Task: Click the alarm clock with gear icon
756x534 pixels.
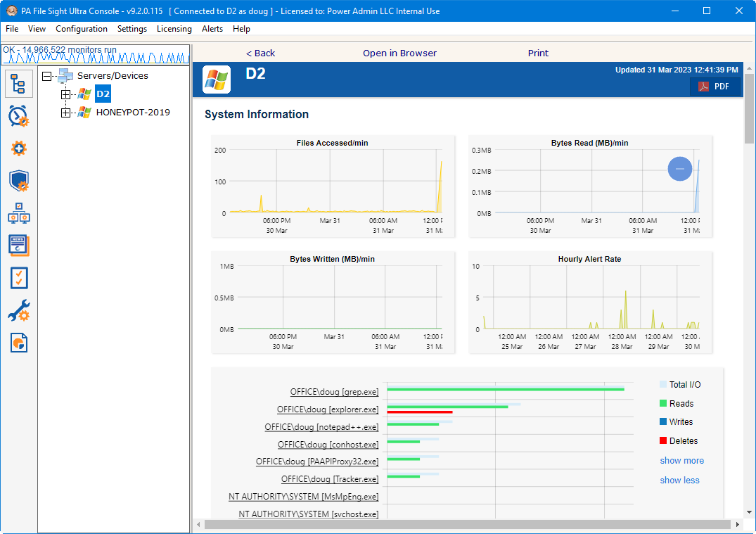Action: click(18, 116)
